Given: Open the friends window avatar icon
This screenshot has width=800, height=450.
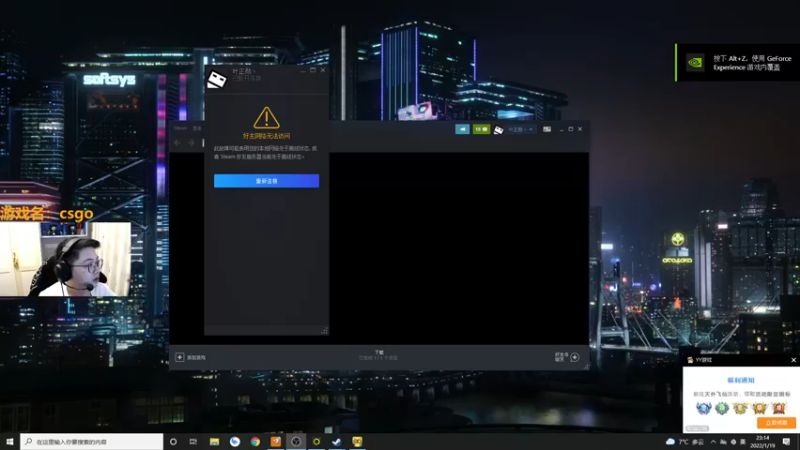Looking at the screenshot, I should click(216, 79).
